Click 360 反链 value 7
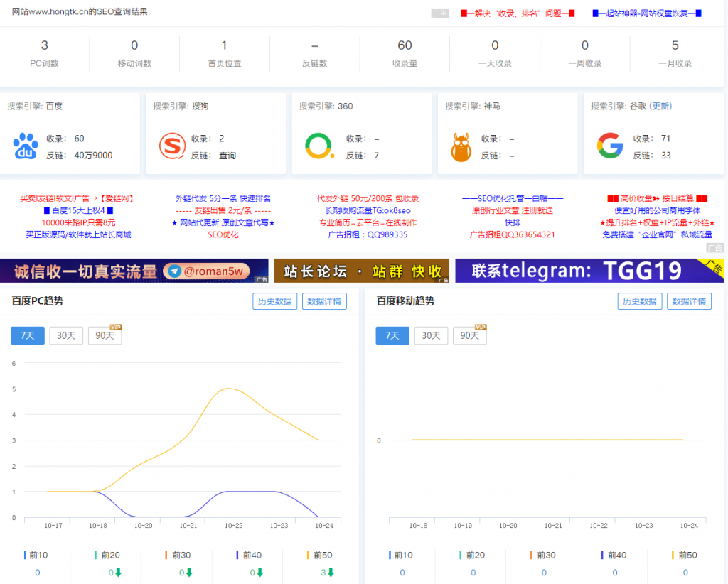Screen dimensions: 728x584 pyautogui.click(x=377, y=156)
